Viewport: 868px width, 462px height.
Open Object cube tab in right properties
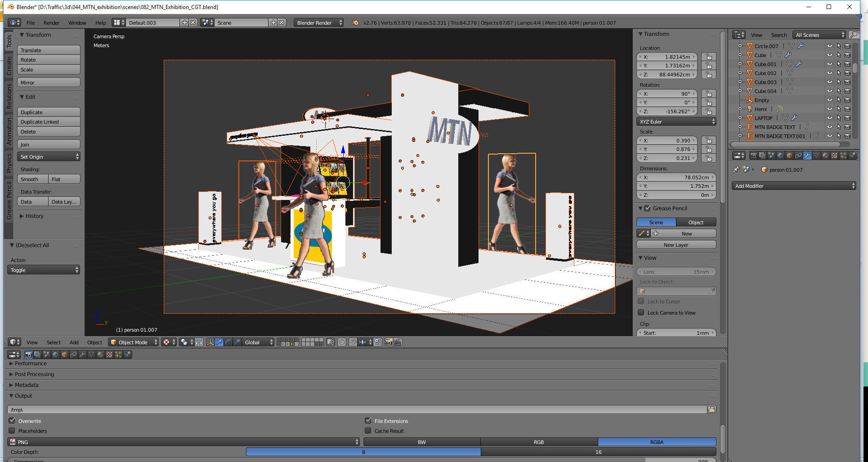789,155
